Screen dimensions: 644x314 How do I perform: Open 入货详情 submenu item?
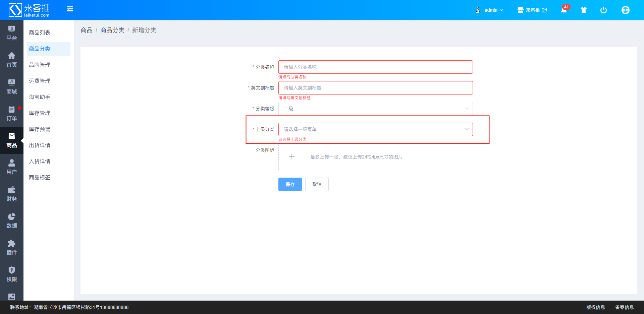49,161
